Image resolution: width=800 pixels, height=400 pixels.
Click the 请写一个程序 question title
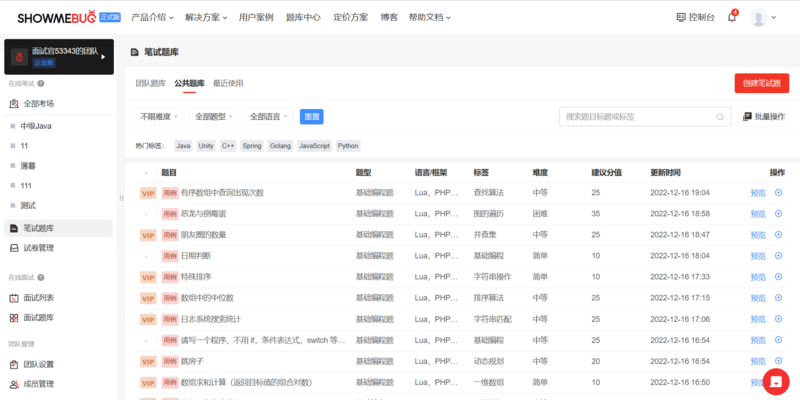pyautogui.click(x=263, y=340)
